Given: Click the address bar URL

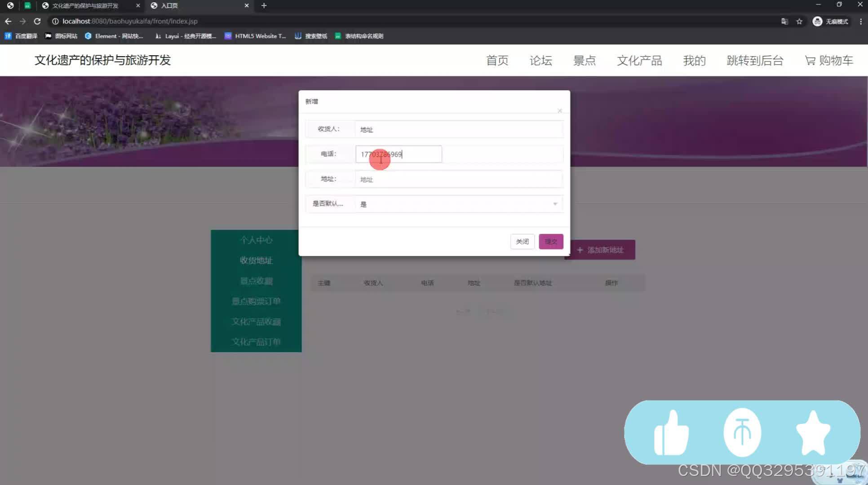Looking at the screenshot, I should click(130, 21).
